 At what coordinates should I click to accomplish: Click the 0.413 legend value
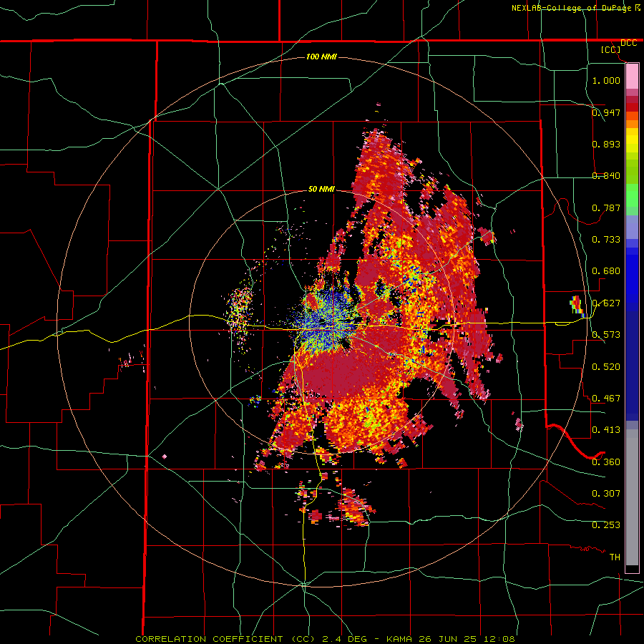click(606, 430)
